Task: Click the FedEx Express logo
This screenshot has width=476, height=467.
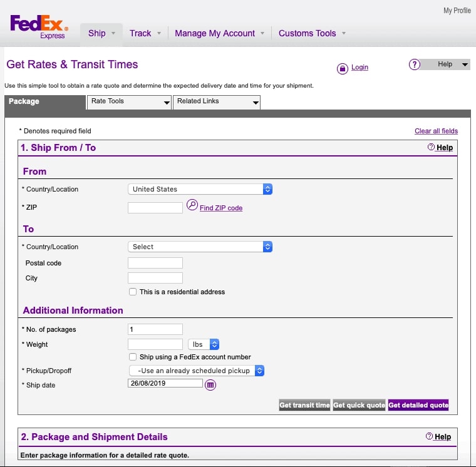Action: pyautogui.click(x=39, y=27)
